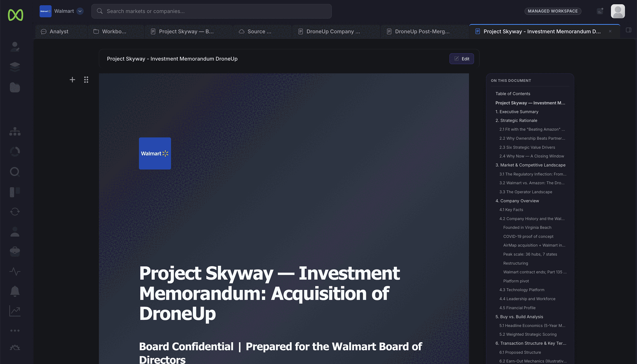The height and width of the screenshot is (364, 637).
Task: Go to 4.5 Financial Profile entry
Action: point(517,308)
